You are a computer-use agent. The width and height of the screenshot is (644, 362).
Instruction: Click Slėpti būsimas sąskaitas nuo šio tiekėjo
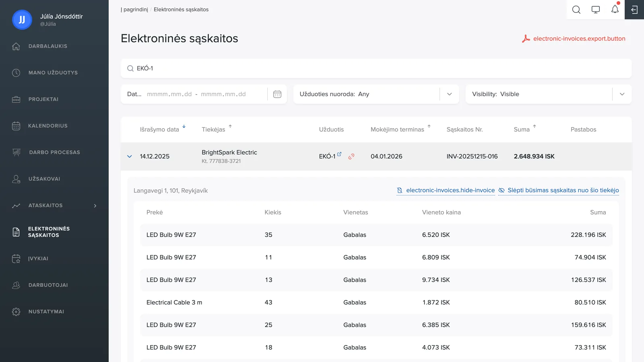coord(563,190)
